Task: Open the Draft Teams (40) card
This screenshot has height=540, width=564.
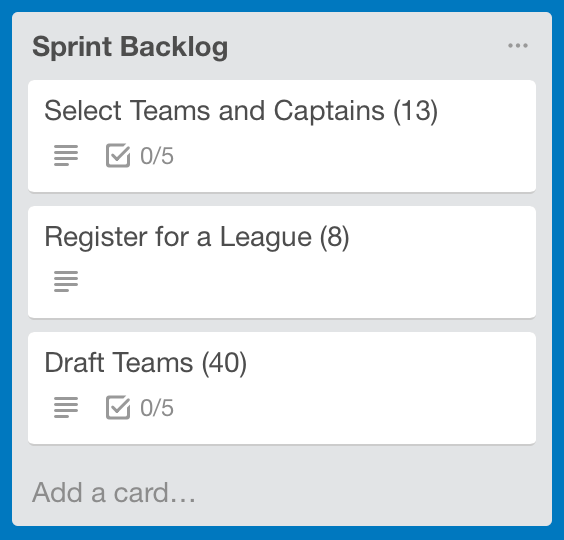Action: coord(146,363)
